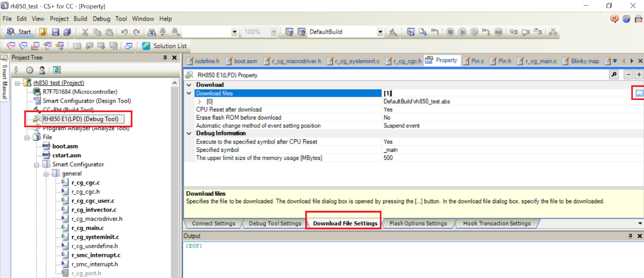Click the Disconnect from debug tool icon
Screen dimensions: 644x278
tap(553, 32)
